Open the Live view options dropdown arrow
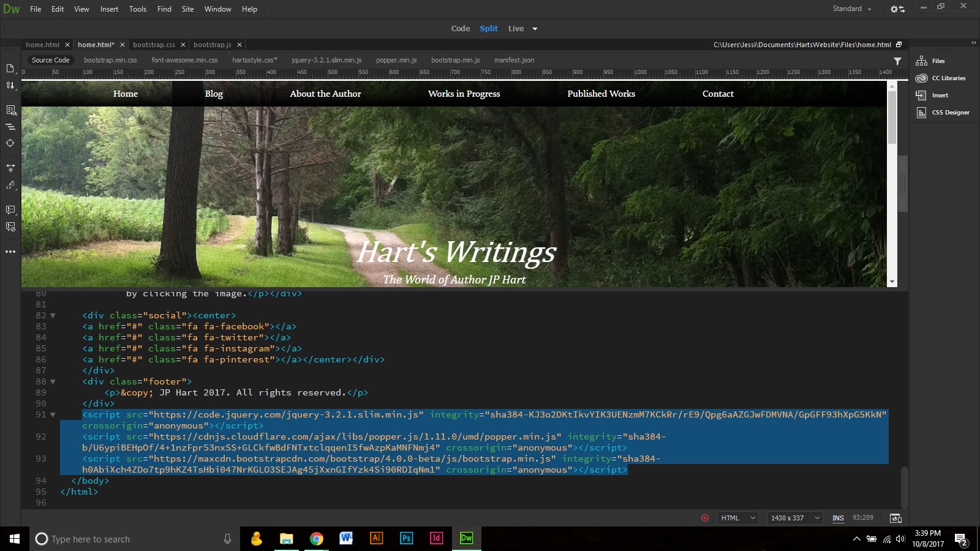980x551 pixels. [535, 29]
